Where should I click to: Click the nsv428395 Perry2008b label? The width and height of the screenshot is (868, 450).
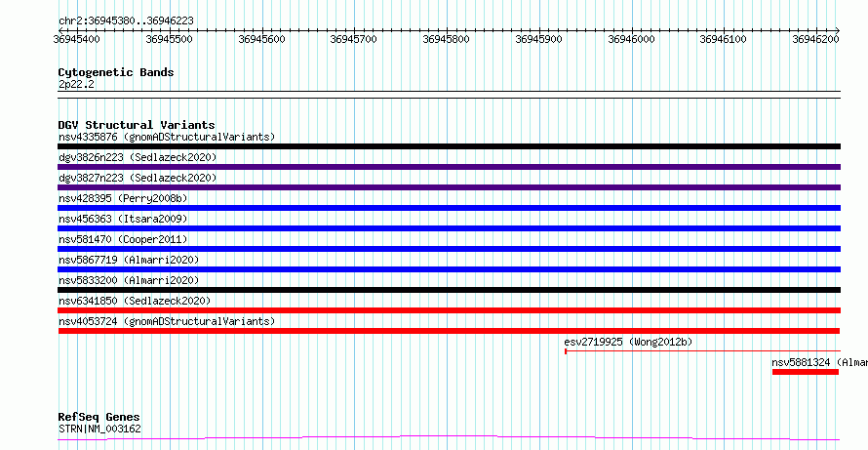pyautogui.click(x=123, y=198)
